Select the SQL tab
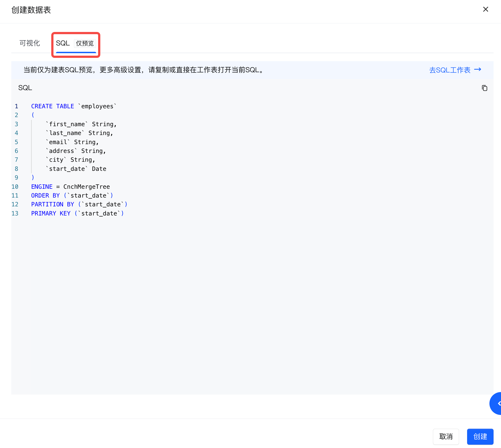The image size is (501, 448). (x=63, y=43)
